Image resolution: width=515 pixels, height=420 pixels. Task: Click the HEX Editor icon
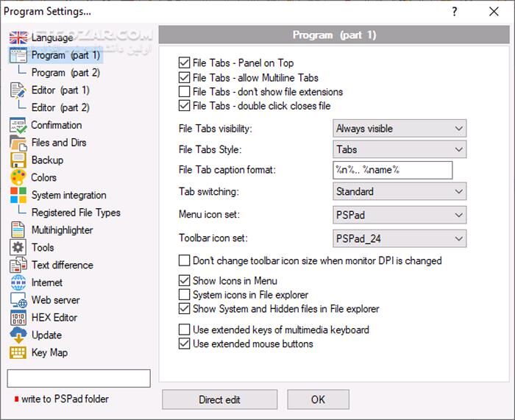tap(18, 318)
